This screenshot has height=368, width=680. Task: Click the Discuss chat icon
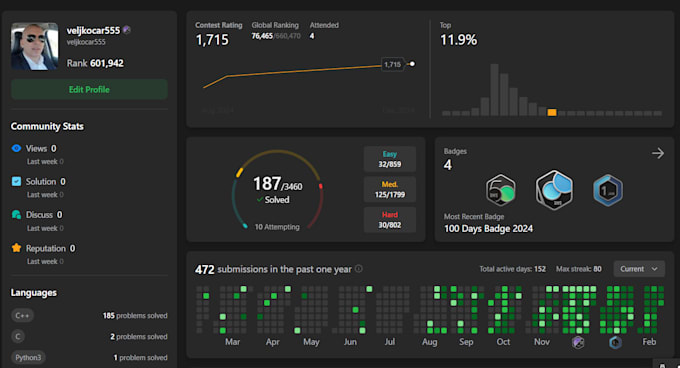[x=16, y=215]
